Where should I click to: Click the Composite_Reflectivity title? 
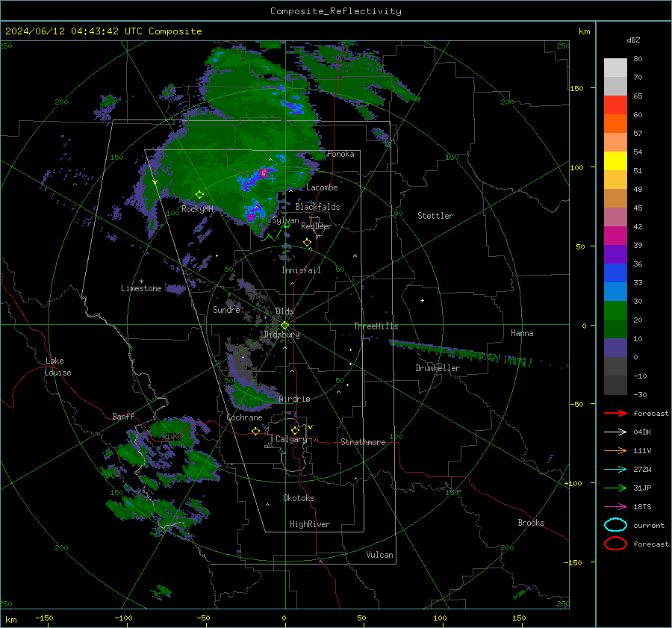[335, 11]
